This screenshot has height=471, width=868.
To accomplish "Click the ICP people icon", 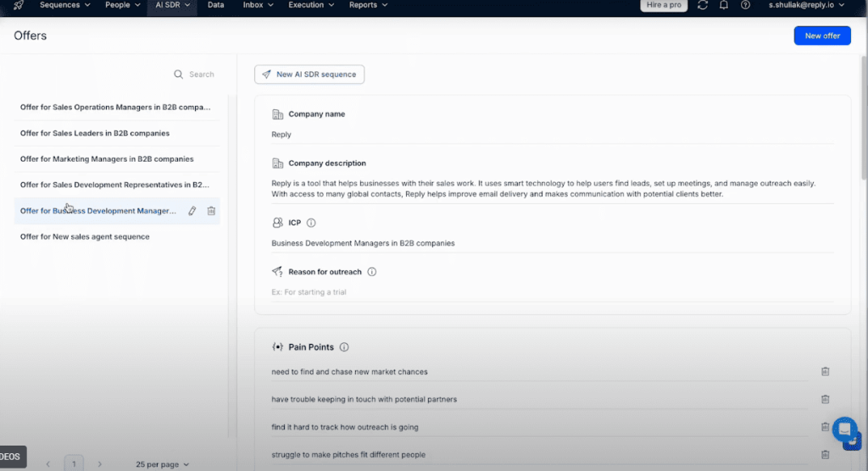I will (x=277, y=223).
